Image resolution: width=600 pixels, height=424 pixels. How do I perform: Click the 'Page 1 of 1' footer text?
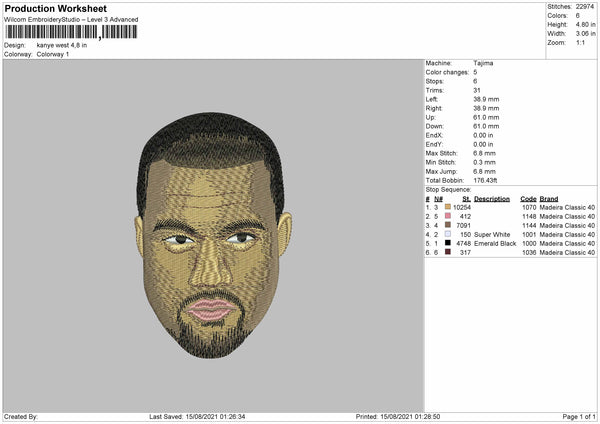[x=579, y=417]
